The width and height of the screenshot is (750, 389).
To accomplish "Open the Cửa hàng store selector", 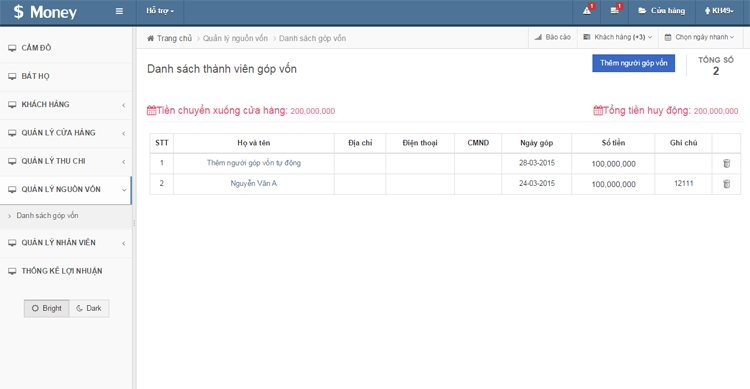I will point(662,11).
